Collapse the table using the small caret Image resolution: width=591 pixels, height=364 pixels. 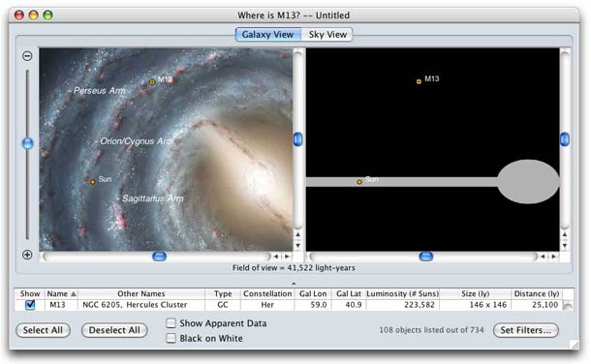click(294, 284)
